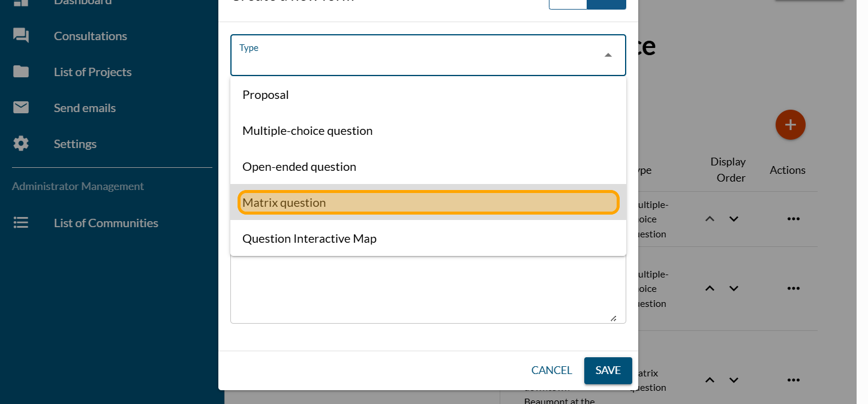Move second row down in display order
This screenshot has height=404, width=868.
(733, 288)
